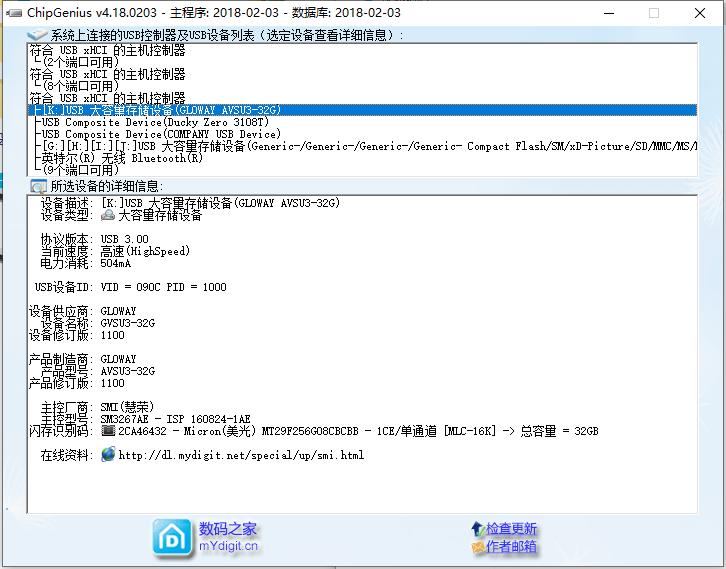Select Intel wireless Bluetooth(R) row
Image resolution: width=726 pixels, height=569 pixels.
pos(363,158)
